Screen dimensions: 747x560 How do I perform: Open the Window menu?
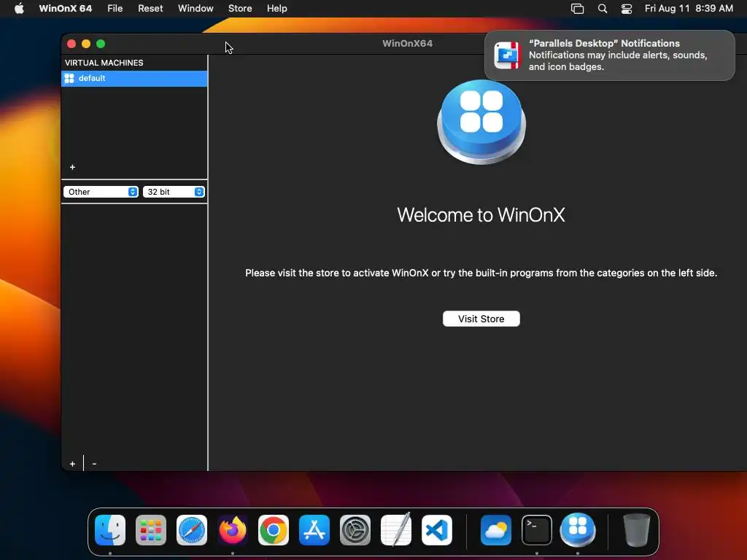tap(196, 9)
